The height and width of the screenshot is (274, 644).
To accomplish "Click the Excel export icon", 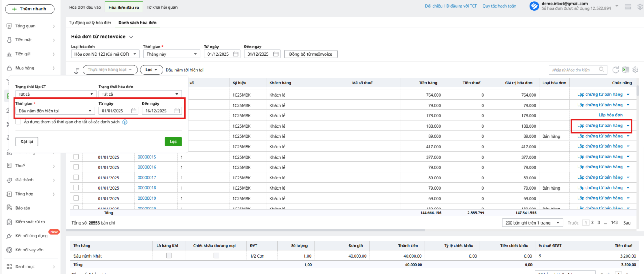I will click(x=625, y=70).
